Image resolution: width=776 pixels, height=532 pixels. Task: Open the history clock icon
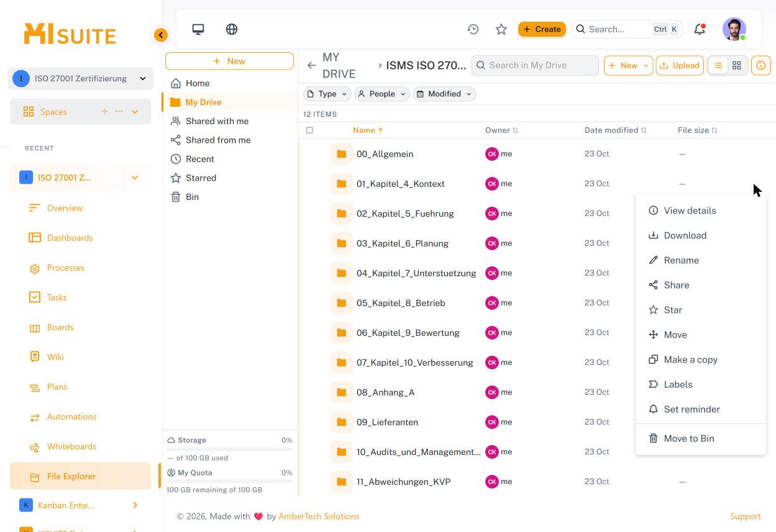point(473,29)
